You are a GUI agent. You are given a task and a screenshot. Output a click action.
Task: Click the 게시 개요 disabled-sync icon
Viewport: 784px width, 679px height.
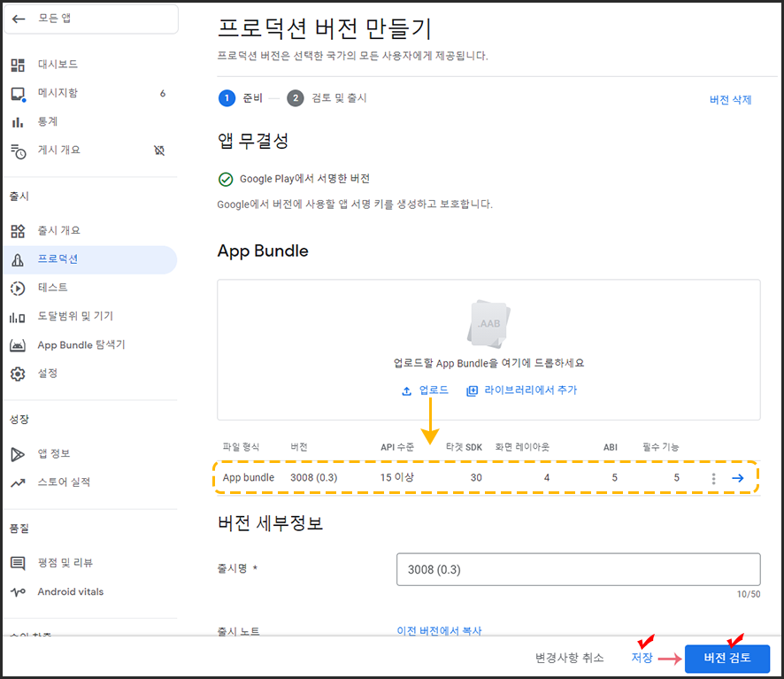159,150
